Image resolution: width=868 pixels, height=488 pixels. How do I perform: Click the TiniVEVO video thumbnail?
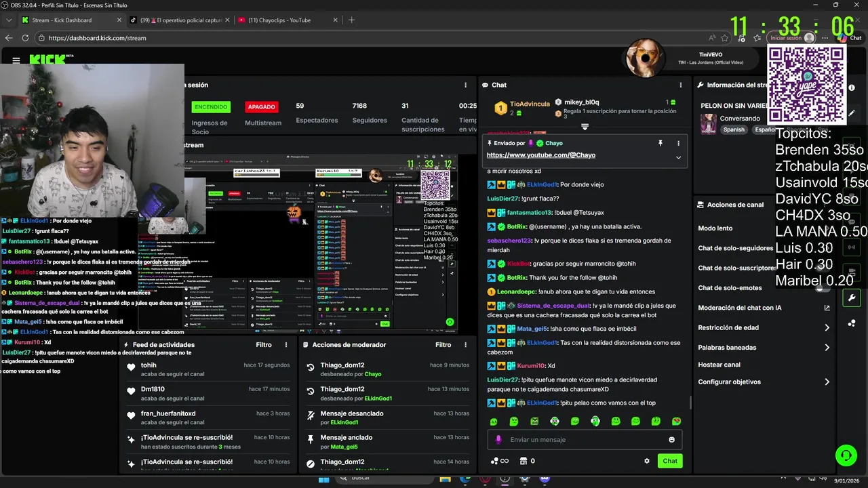[645, 58]
